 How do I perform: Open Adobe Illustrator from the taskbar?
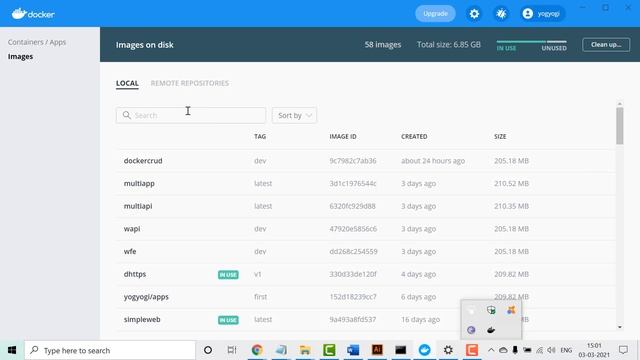pyautogui.click(x=377, y=350)
